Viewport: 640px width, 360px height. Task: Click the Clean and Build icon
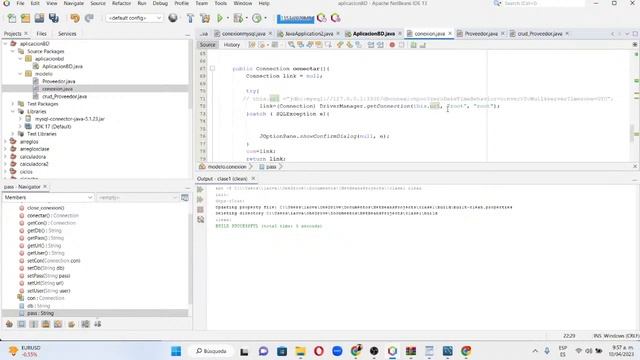pos(204,18)
